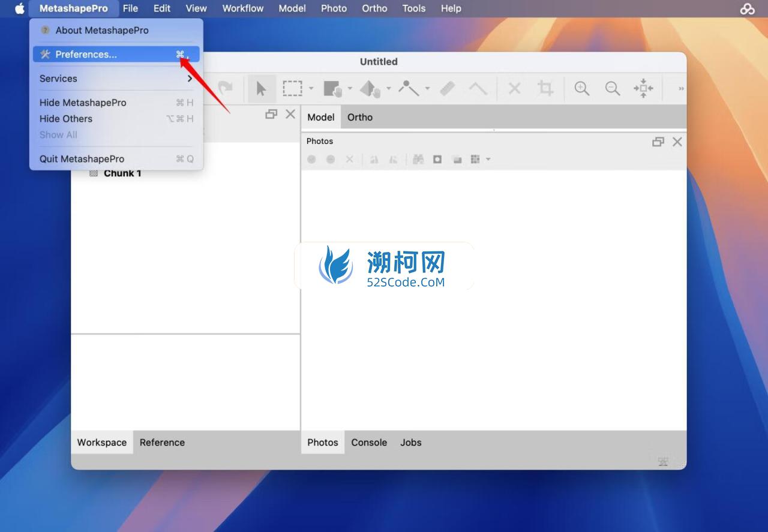Switch to the Ortho view tab

[x=360, y=117]
